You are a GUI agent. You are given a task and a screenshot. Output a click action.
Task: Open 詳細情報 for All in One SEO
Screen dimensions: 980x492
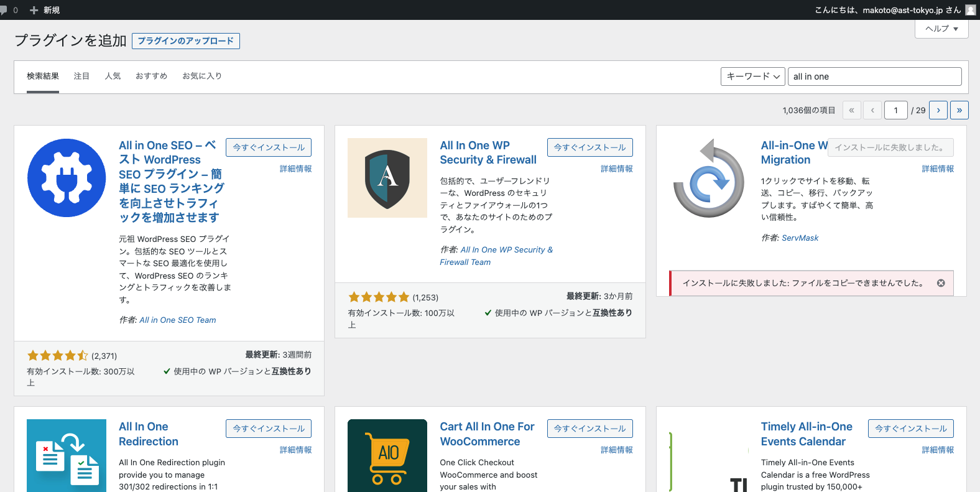tap(296, 169)
